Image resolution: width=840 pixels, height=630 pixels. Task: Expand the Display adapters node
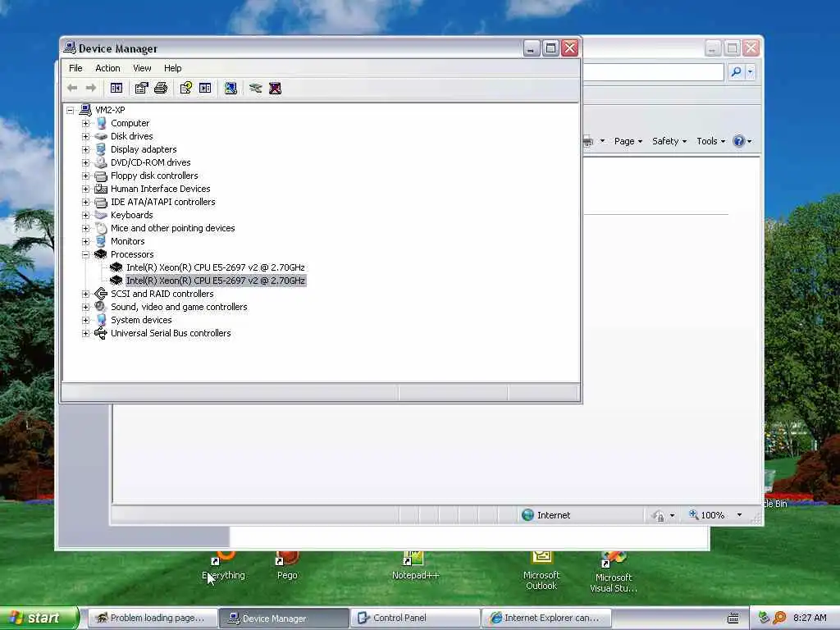point(85,149)
